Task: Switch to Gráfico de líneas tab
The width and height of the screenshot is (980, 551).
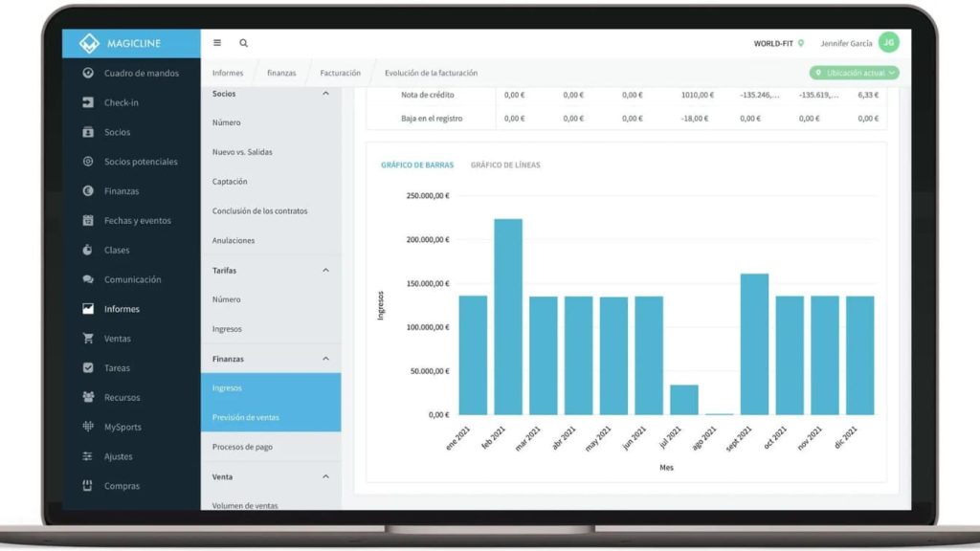Action: 504,165
